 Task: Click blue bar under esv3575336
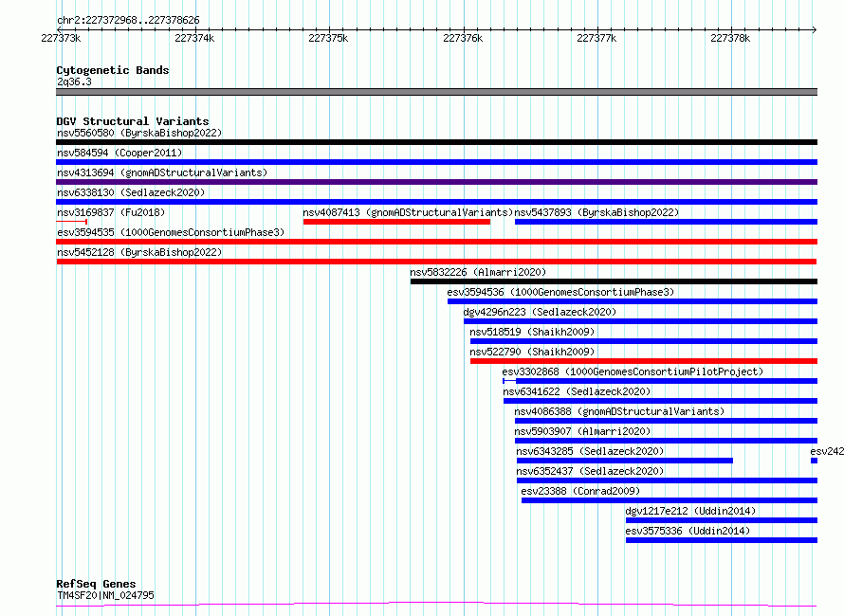(722, 540)
